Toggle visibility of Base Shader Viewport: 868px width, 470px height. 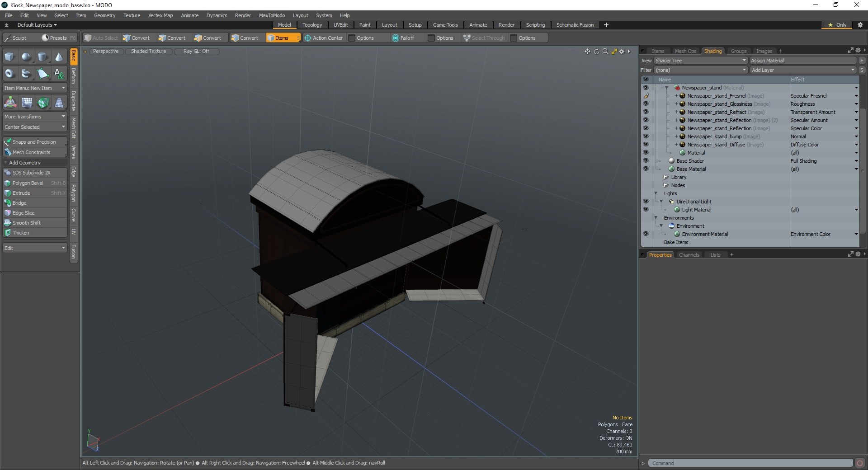point(646,161)
